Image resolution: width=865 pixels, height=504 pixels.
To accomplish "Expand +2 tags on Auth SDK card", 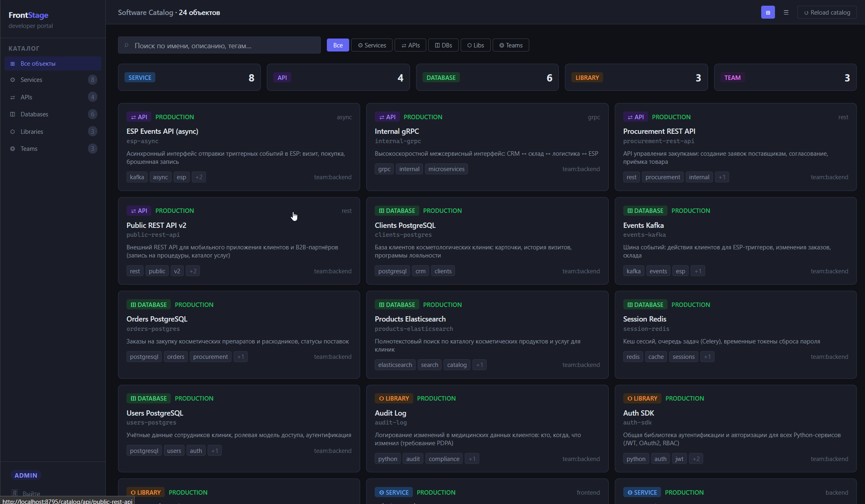I will tap(696, 459).
